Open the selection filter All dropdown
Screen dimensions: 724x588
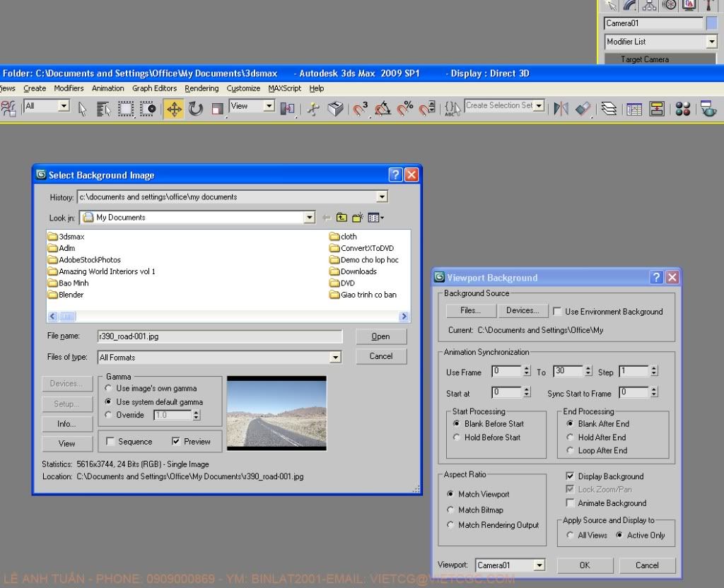[x=64, y=106]
